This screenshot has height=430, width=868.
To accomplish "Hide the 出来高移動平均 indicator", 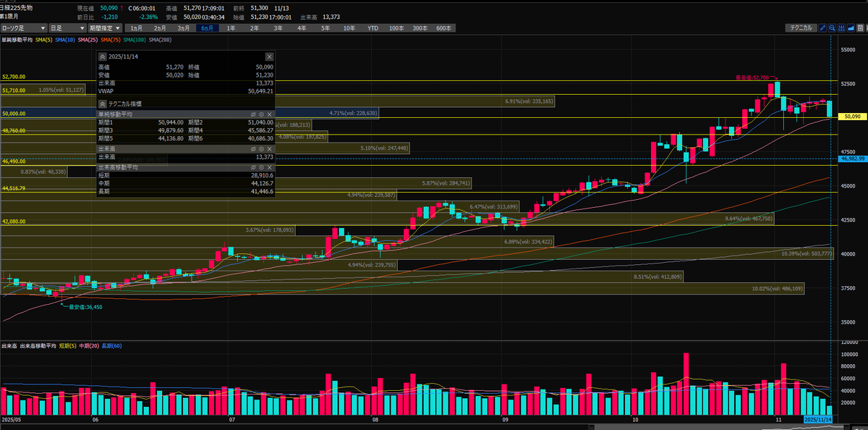I will coord(253,167).
